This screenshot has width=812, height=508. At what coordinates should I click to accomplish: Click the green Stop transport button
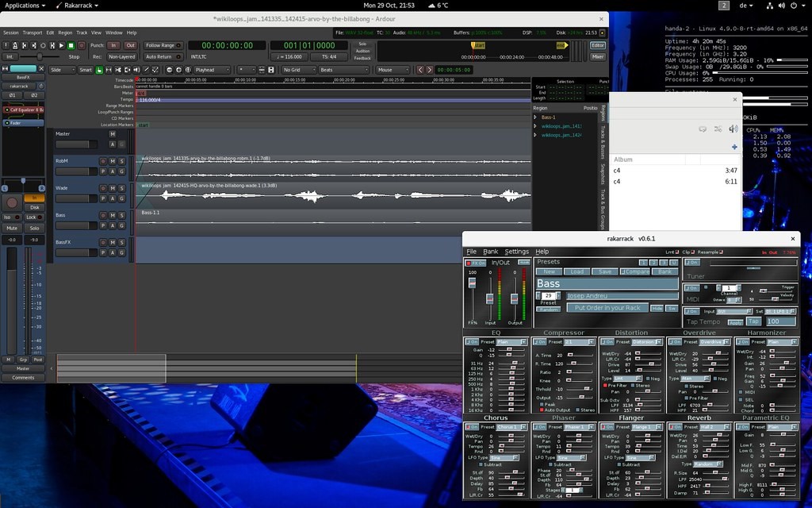click(71, 45)
